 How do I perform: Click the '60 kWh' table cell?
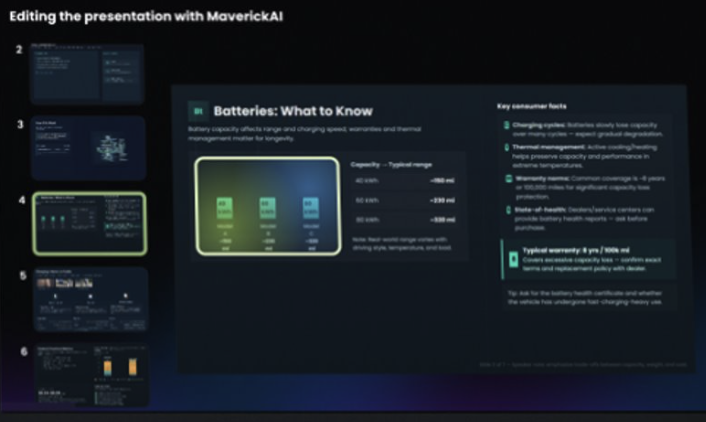coord(367,200)
